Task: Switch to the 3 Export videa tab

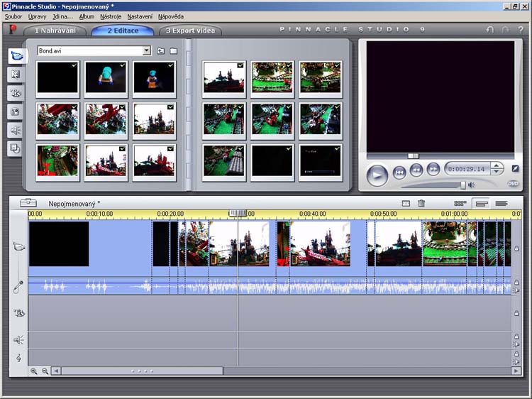Action: [189, 31]
